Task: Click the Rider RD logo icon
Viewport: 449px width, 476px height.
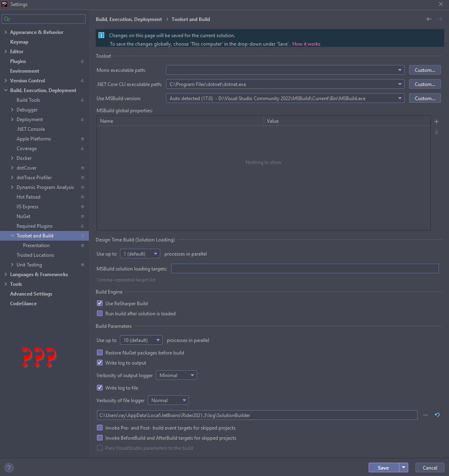Action: coord(4,4)
